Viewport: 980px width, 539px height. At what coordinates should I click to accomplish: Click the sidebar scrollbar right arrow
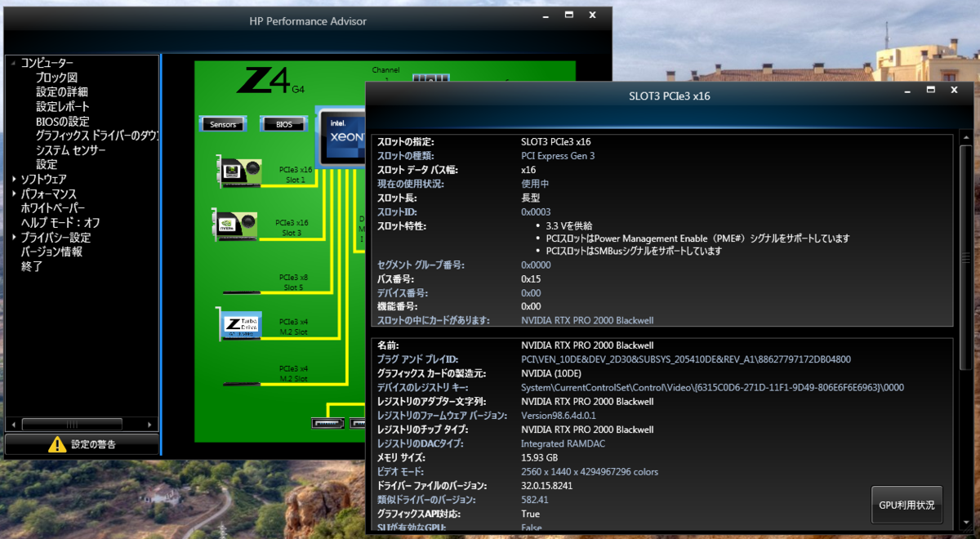[x=150, y=425]
